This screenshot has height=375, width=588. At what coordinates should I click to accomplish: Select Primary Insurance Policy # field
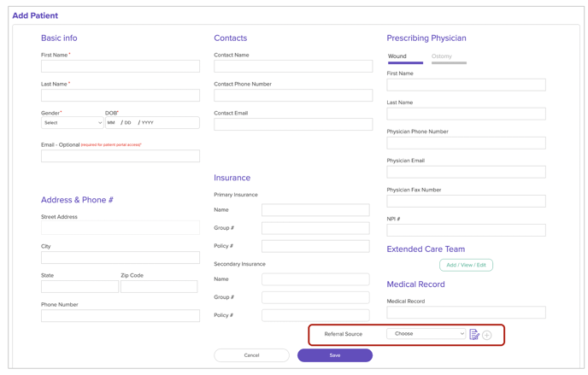pos(315,246)
